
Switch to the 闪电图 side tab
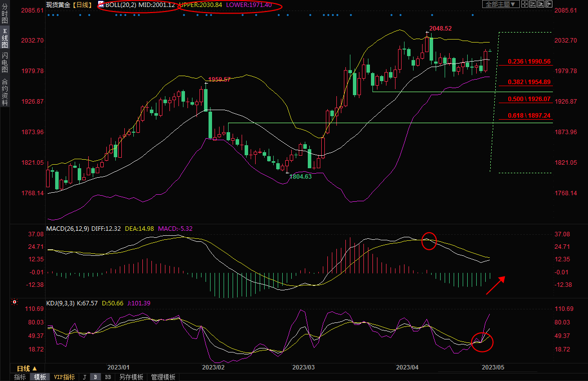coord(5,62)
